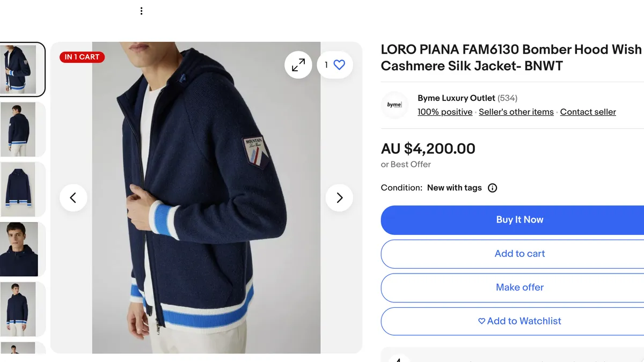Advance to the next product image
Screen dimensions: 644x362
pos(339,198)
